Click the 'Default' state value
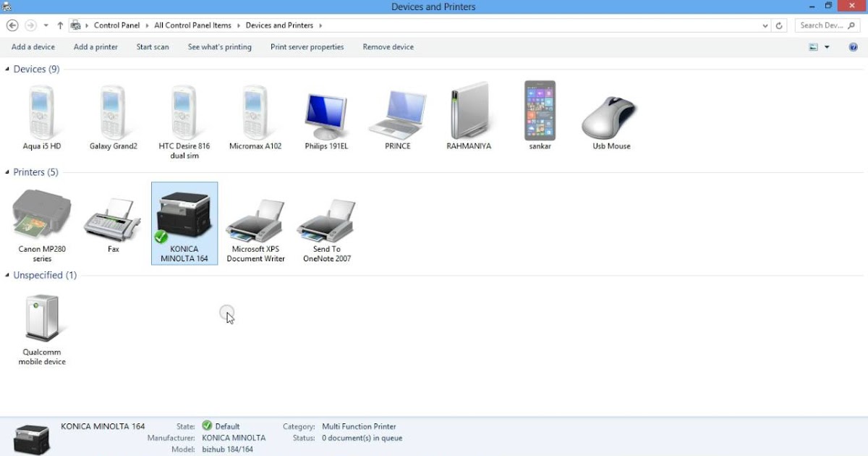This screenshot has width=868, height=456. pos(227,426)
